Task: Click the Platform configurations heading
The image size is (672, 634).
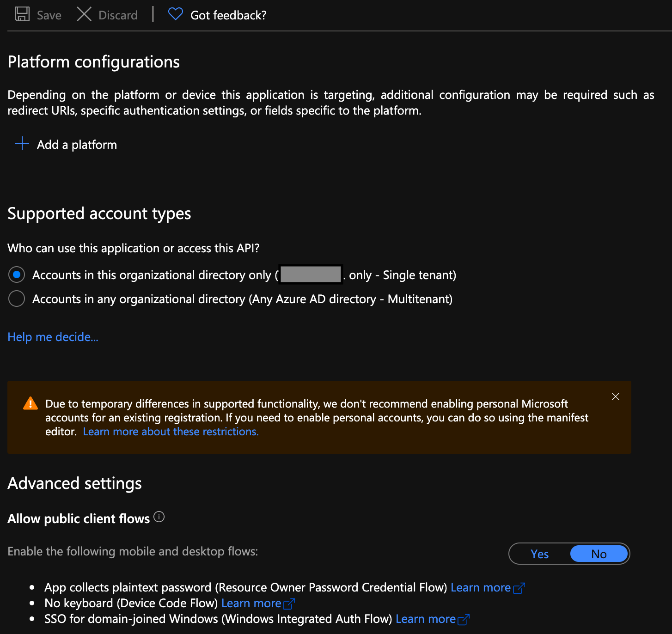Action: click(x=94, y=62)
